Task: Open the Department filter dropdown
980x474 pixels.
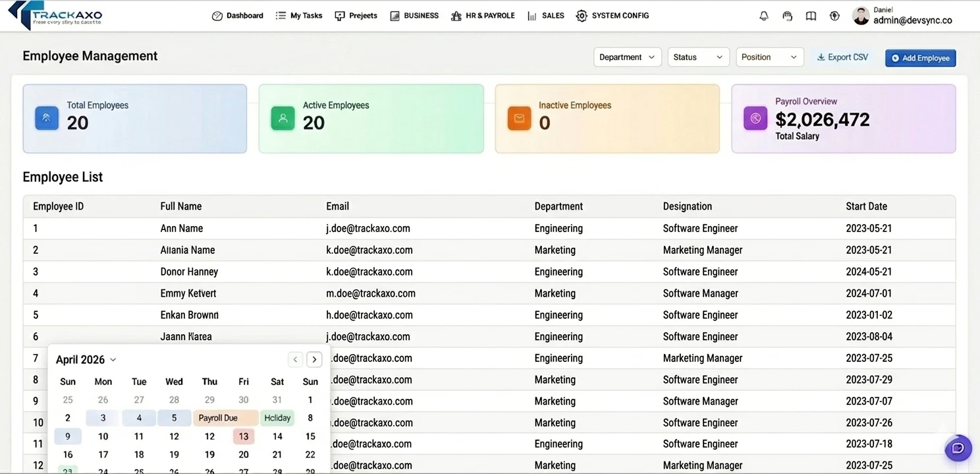Action: (626, 57)
